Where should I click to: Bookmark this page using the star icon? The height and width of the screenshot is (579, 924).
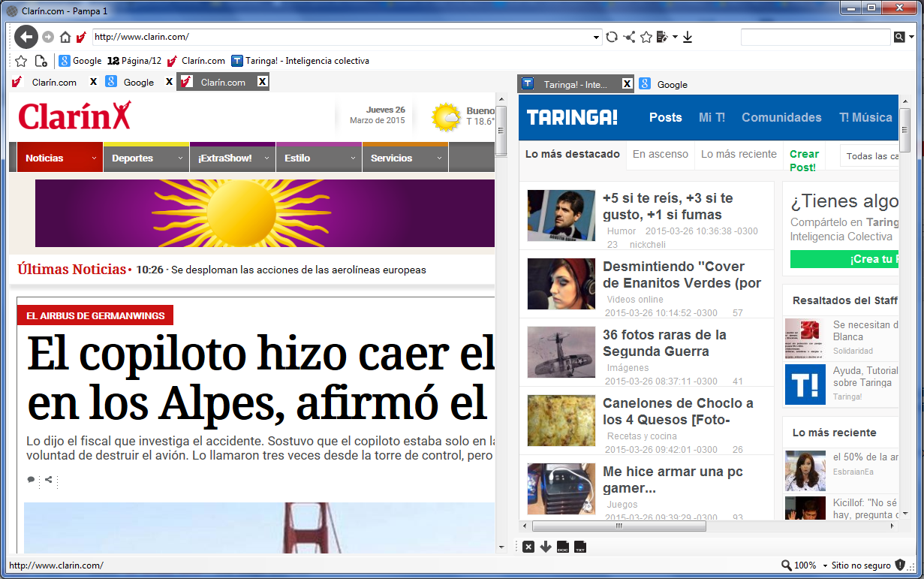646,36
